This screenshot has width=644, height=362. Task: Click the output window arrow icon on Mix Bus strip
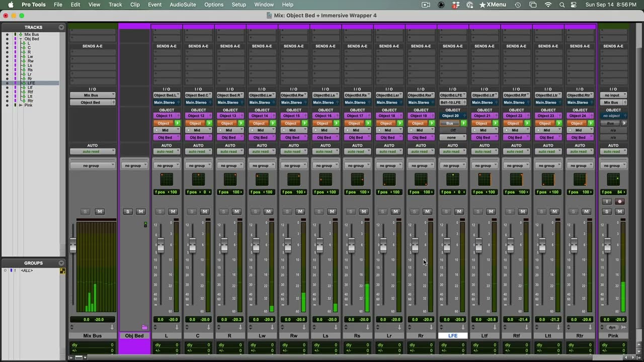coord(112,327)
